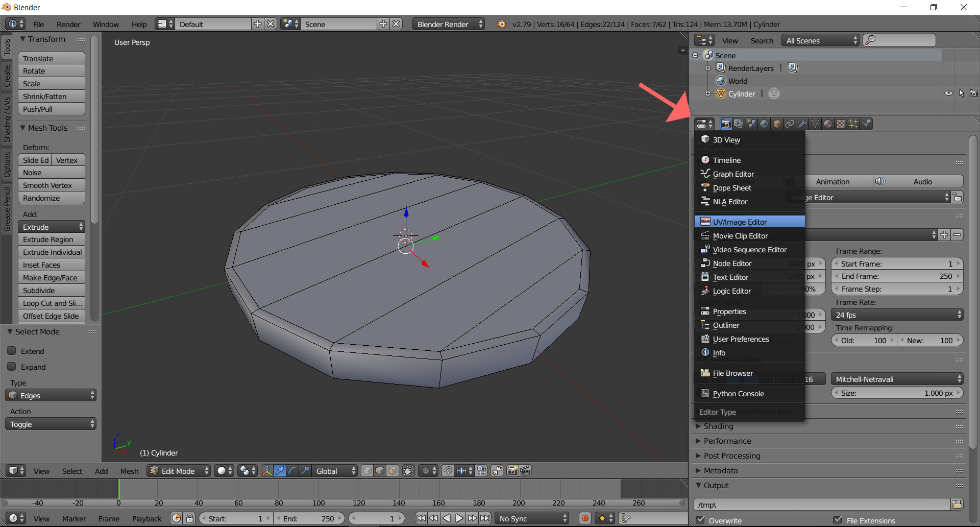Open the Blender Render engine dropdown

448,24
